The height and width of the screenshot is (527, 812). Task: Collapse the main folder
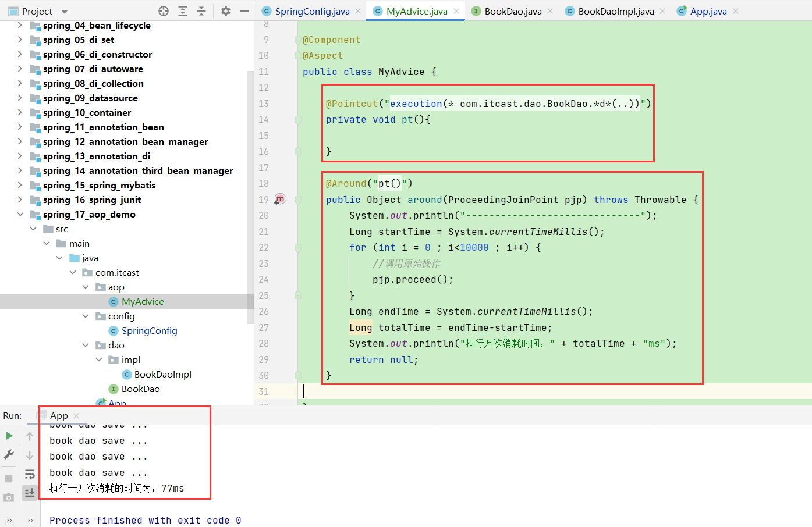[47, 243]
